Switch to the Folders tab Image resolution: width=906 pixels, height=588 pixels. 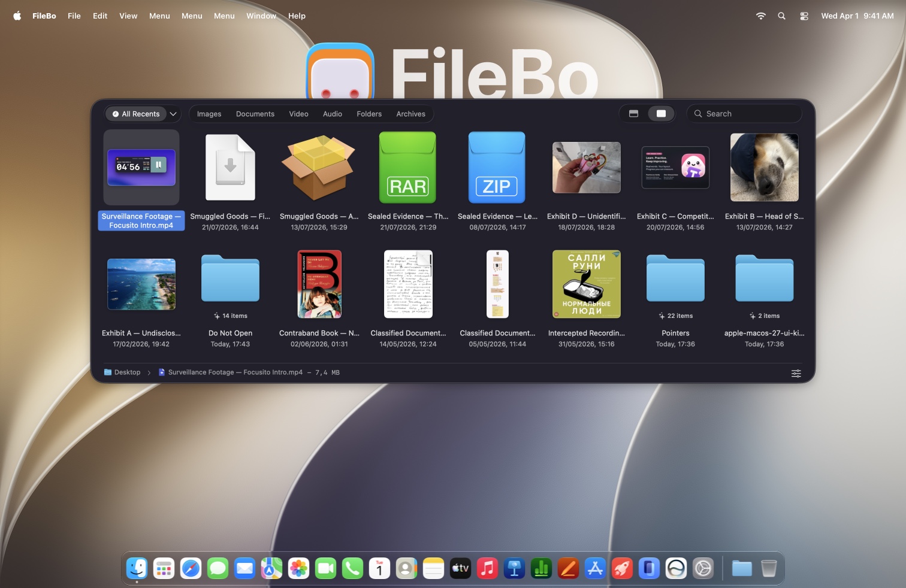point(369,114)
